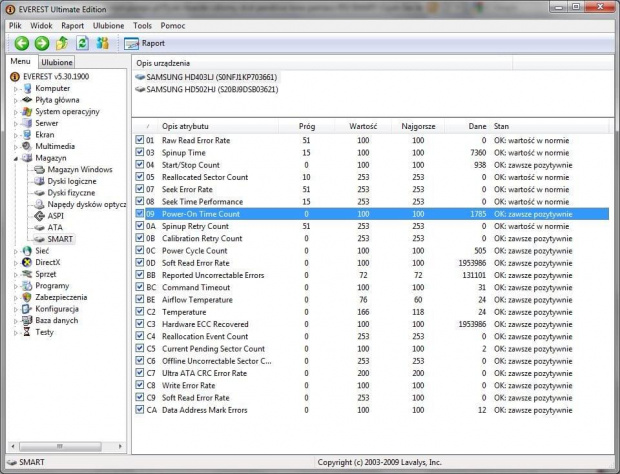Open the Zabezpieczenia shield icon
The image size is (620, 474).
click(27, 297)
